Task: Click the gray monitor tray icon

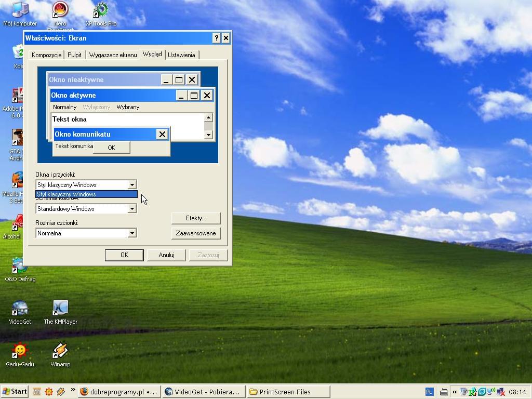Action: (464, 392)
